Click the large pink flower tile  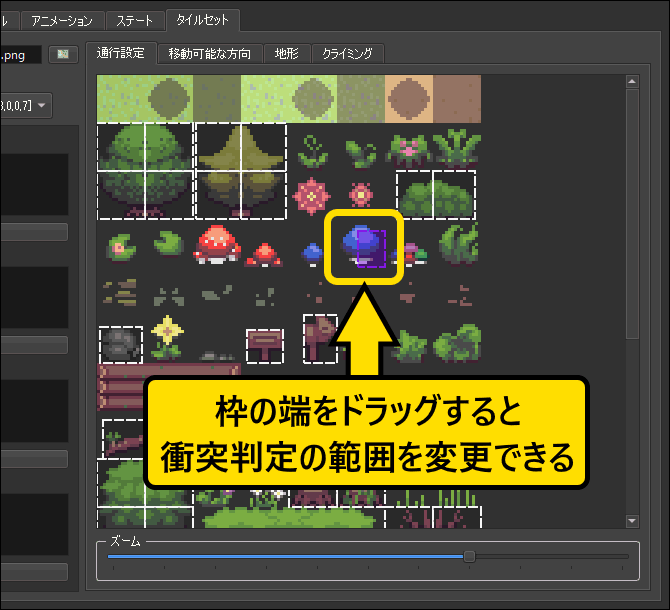coord(313,195)
